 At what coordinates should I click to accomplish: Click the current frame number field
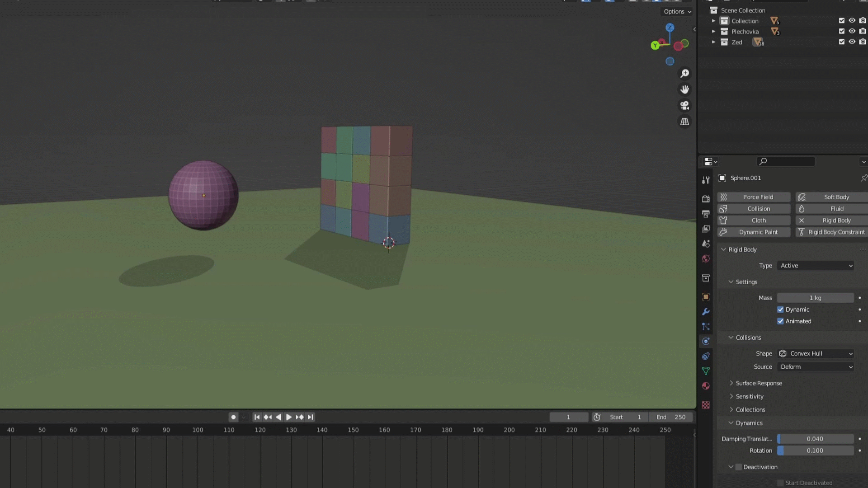click(569, 417)
